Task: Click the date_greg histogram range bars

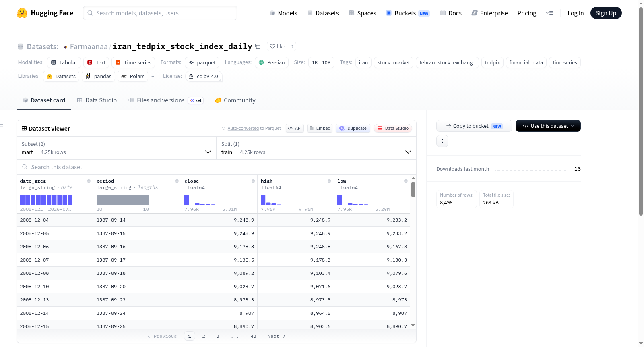Action: tap(46, 200)
